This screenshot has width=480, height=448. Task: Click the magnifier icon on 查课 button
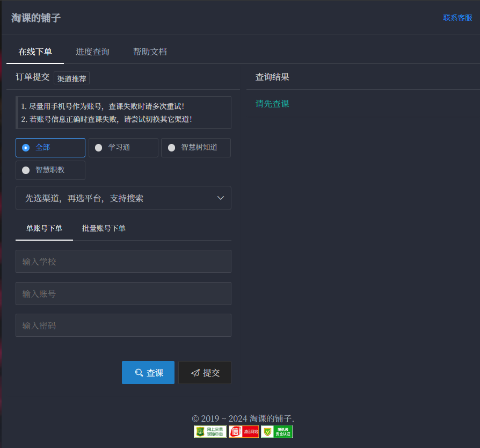139,372
